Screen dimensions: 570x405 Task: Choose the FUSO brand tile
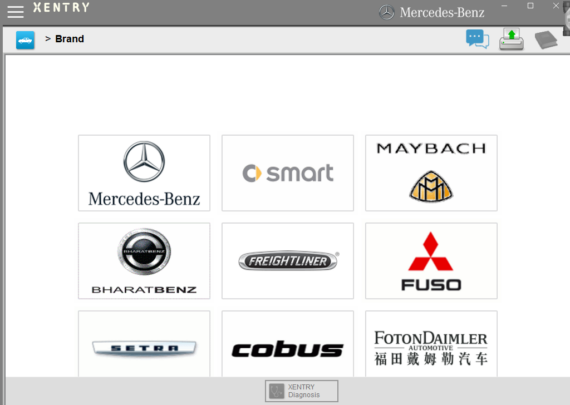coord(431,261)
